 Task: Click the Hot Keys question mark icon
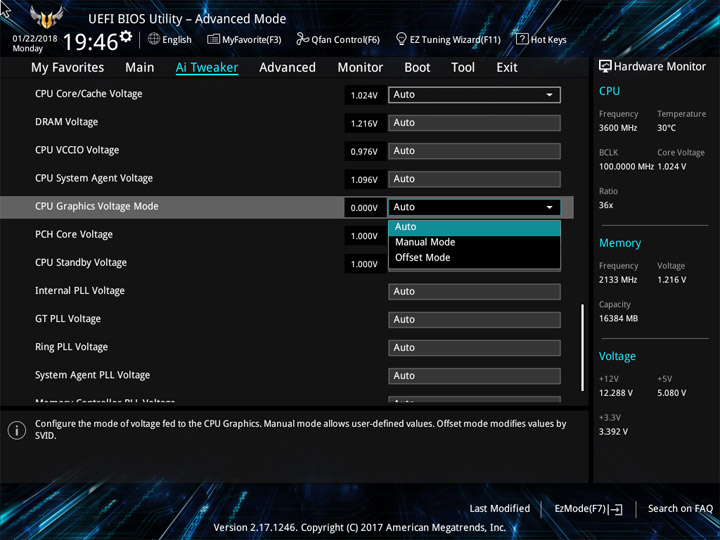point(522,39)
